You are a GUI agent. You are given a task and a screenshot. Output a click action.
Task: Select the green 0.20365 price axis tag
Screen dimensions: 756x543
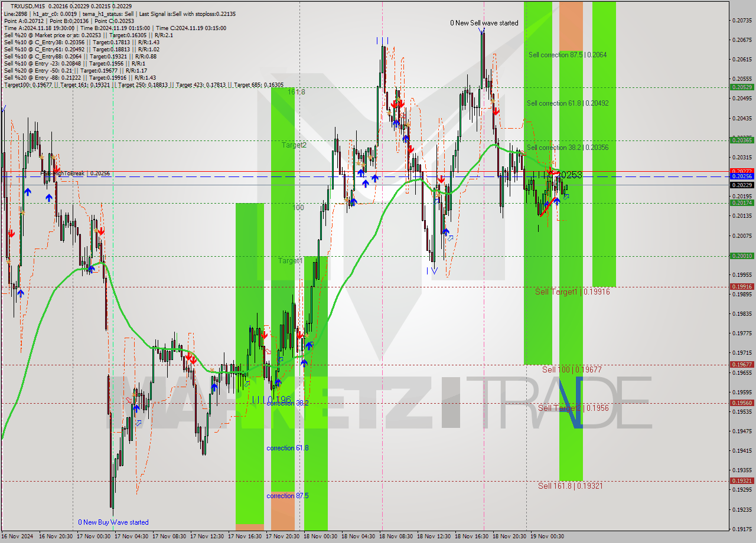pyautogui.click(x=742, y=140)
